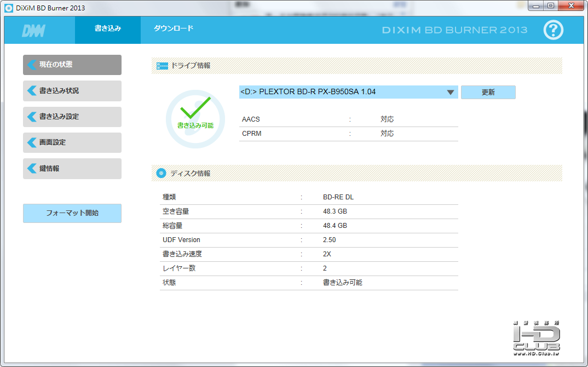Select 現在の状態 in the sidebar
588x367 pixels.
pyautogui.click(x=72, y=65)
